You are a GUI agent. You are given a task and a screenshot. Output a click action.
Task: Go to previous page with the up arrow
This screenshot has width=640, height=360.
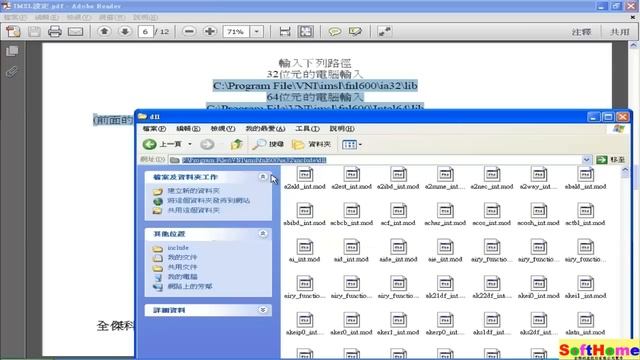tap(104, 31)
